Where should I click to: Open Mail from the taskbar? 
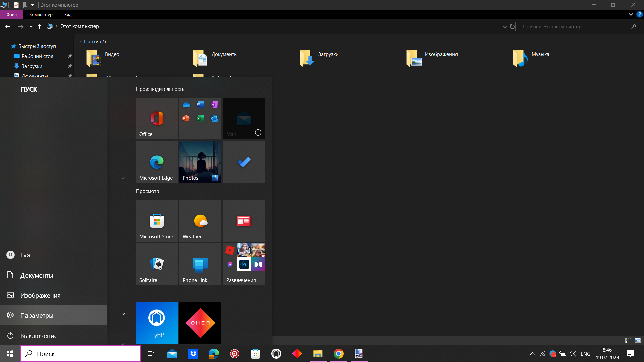[172, 354]
